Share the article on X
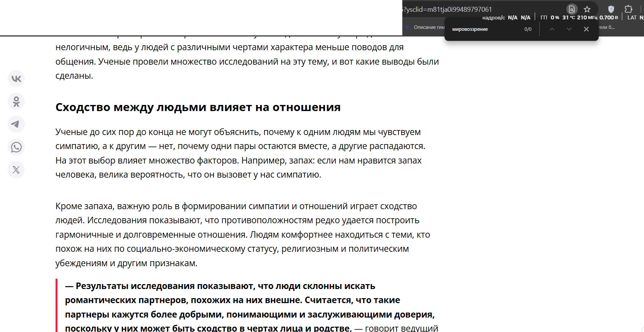Image resolution: width=644 pixels, height=332 pixels. coord(16,170)
